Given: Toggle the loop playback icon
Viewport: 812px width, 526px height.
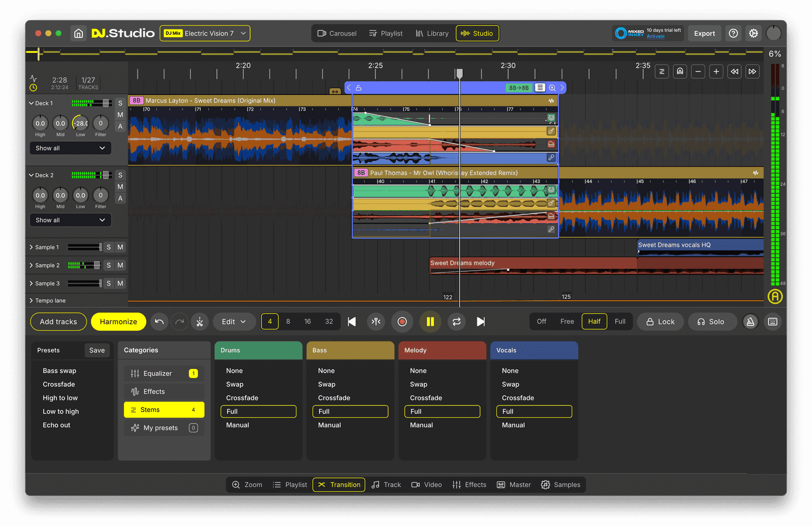Looking at the screenshot, I should [x=457, y=322].
